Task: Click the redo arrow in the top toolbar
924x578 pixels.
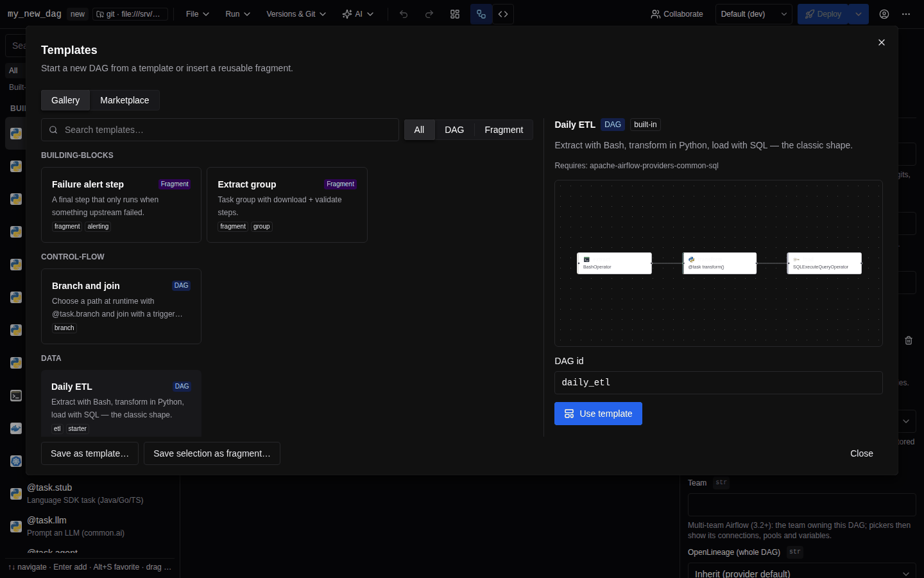Action: [429, 14]
